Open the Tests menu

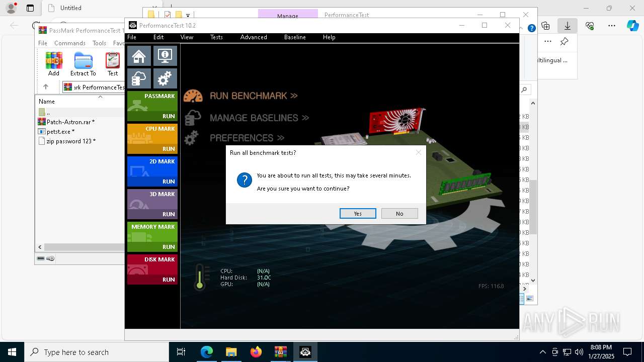coord(216,37)
